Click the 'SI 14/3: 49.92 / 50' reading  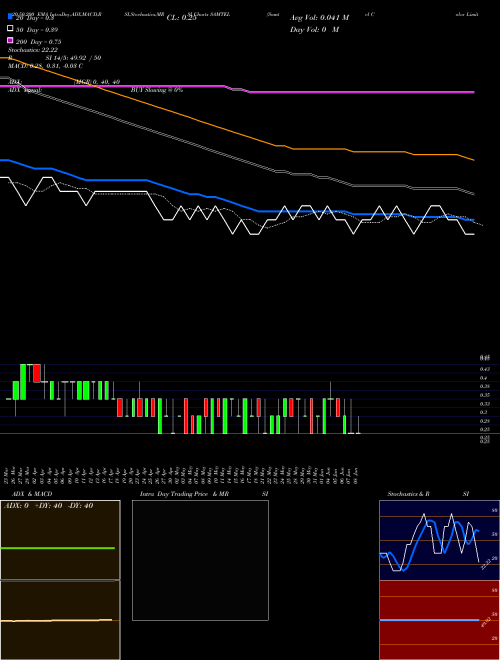click(73, 58)
